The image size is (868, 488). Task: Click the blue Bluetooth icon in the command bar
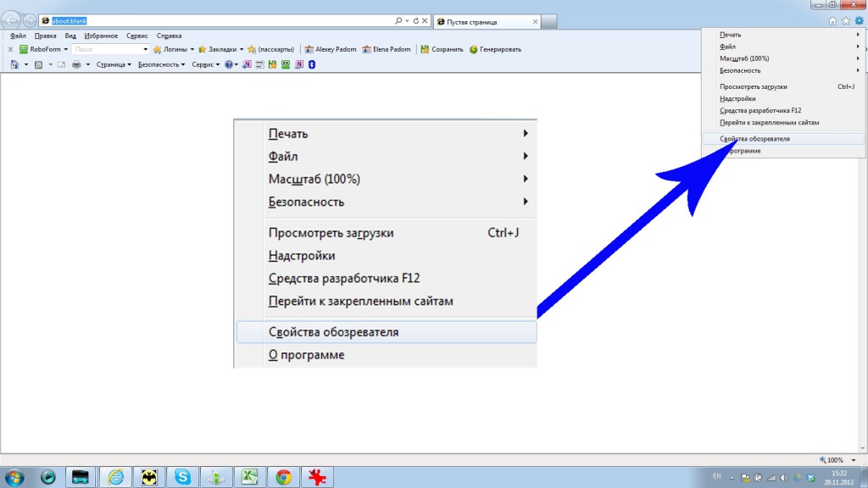click(311, 64)
